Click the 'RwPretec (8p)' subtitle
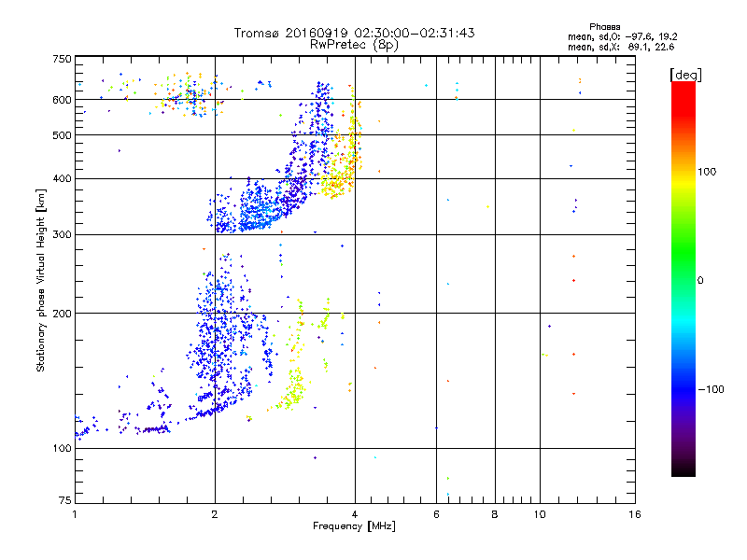747x560 pixels. point(354,45)
